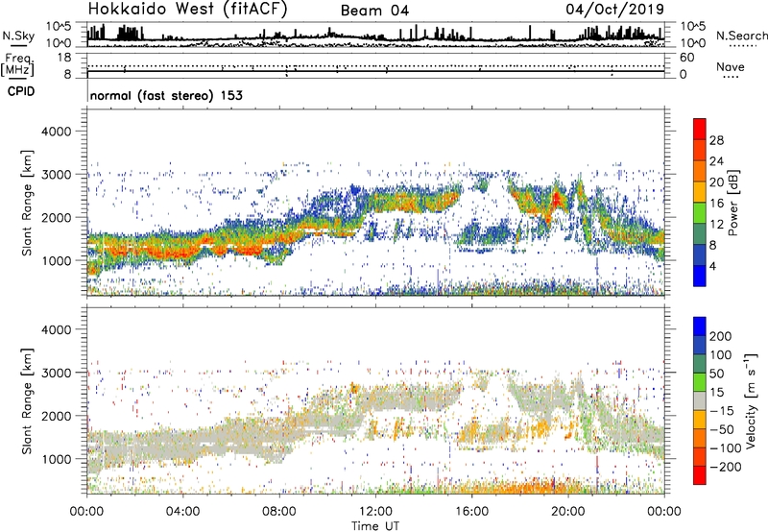This screenshot has height=532, width=768.
Task: Click the "20:00" time axis label
Action: tap(567, 512)
